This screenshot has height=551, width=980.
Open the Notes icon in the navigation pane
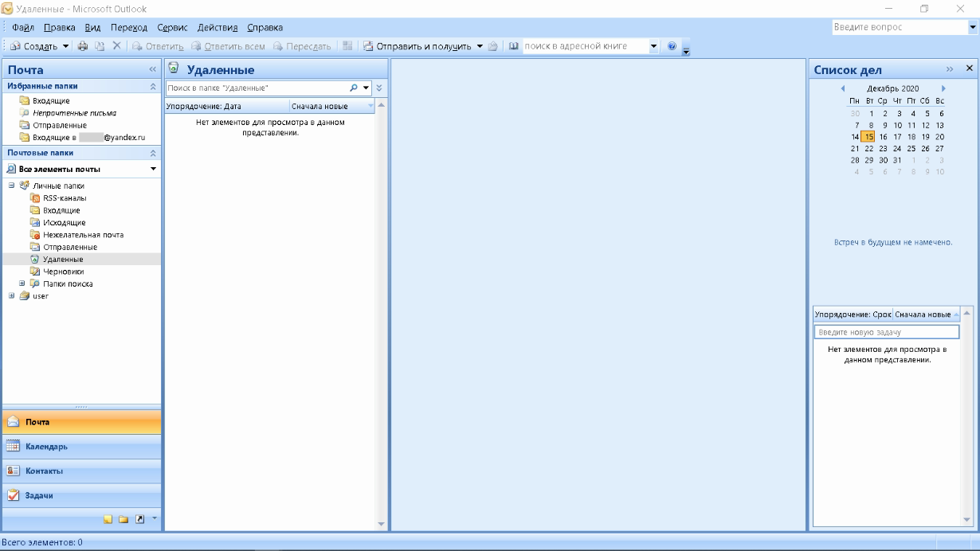coord(109,519)
